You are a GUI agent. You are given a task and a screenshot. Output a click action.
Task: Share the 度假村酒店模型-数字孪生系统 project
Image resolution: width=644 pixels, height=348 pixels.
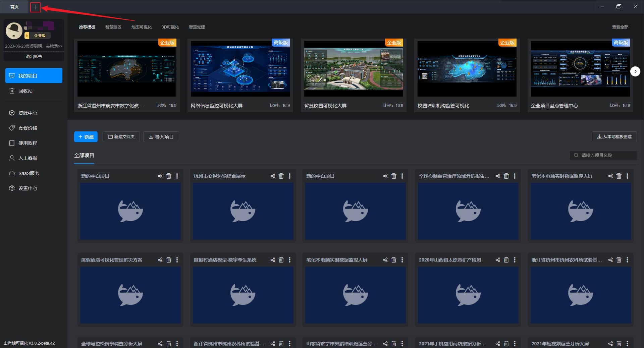point(273,260)
